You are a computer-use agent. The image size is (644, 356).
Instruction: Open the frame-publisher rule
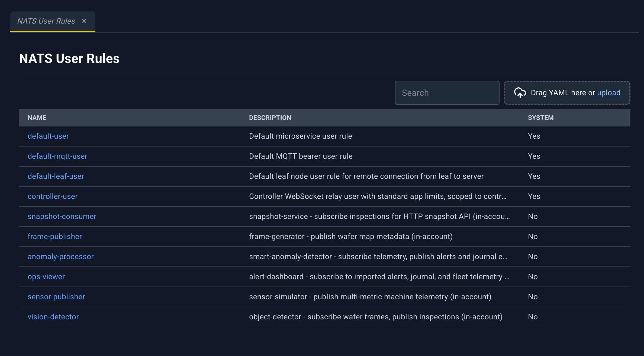point(55,237)
